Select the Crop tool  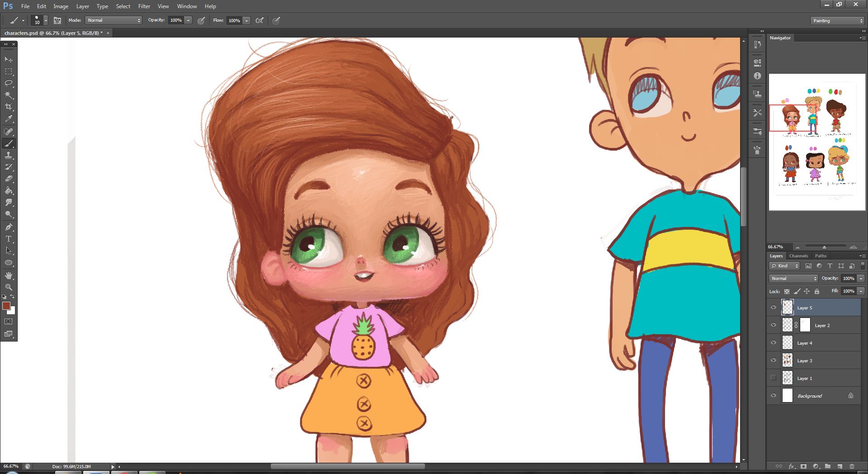(x=9, y=107)
